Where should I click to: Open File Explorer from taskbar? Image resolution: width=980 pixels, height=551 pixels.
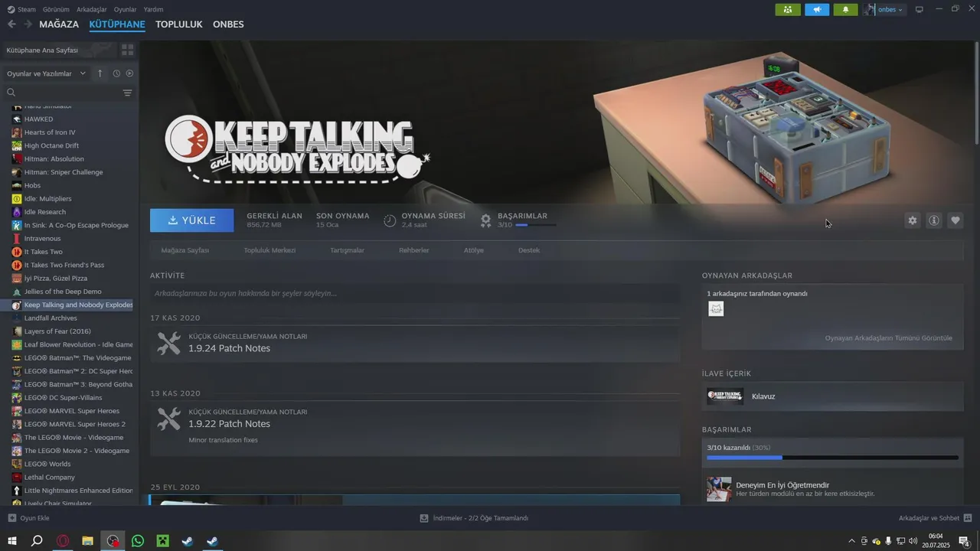point(87,541)
